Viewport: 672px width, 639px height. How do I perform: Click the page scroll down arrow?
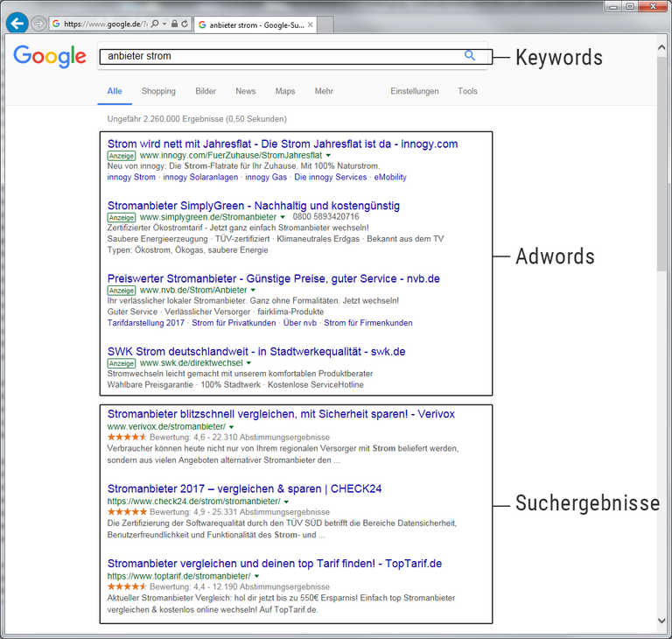click(662, 621)
